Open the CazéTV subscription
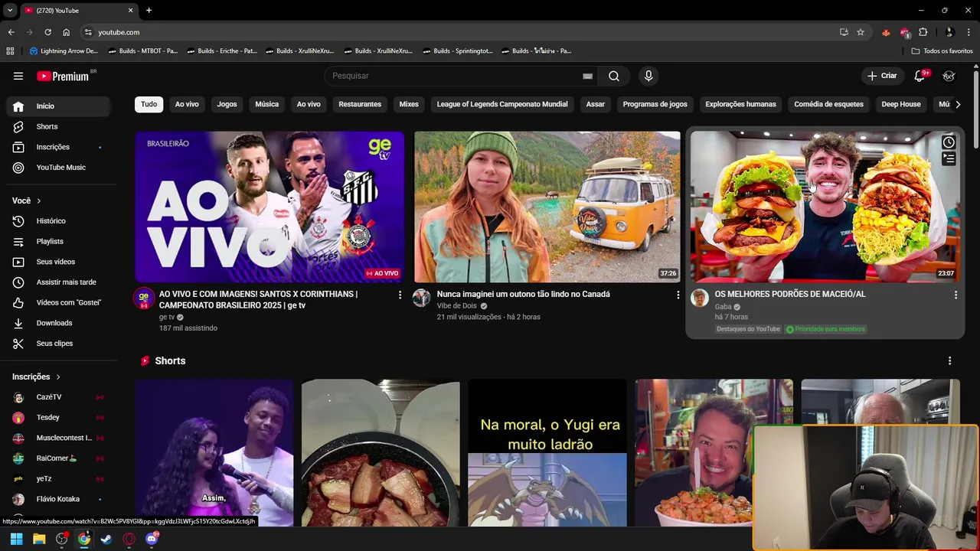Image resolution: width=980 pixels, height=551 pixels. tap(58, 397)
